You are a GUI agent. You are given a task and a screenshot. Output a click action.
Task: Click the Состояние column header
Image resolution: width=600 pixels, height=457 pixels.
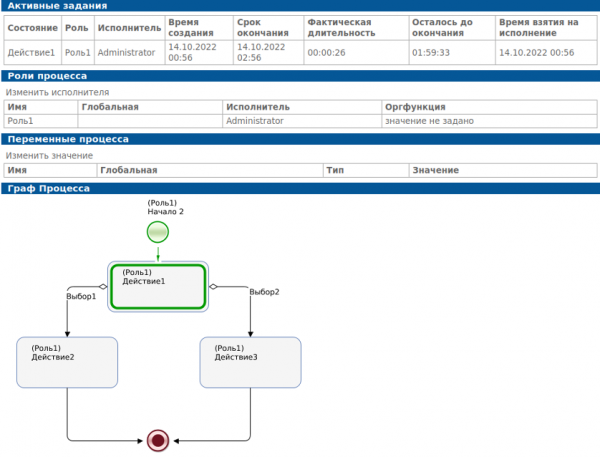33,28
